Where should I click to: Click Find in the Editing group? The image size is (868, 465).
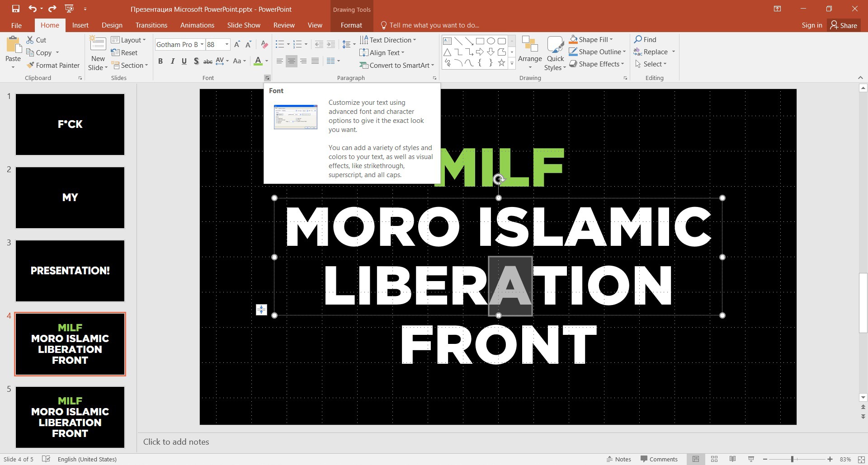point(645,39)
